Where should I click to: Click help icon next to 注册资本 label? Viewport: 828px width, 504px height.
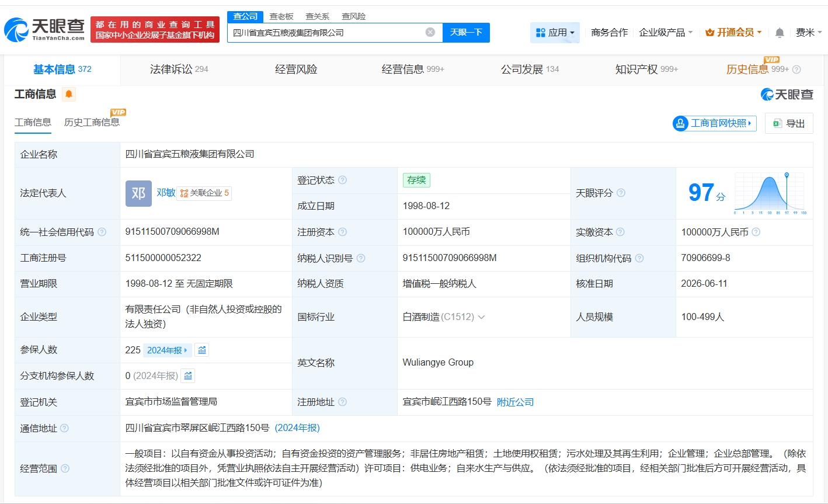point(343,232)
